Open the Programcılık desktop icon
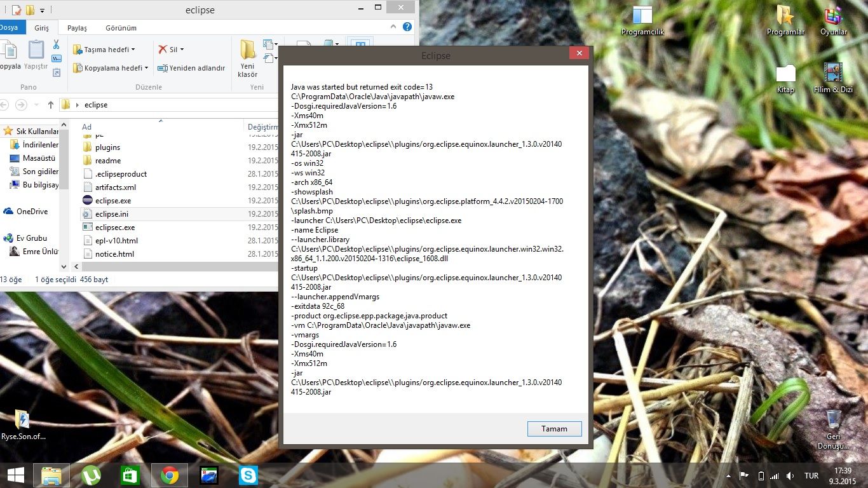This screenshot has width=868, height=488. click(642, 21)
